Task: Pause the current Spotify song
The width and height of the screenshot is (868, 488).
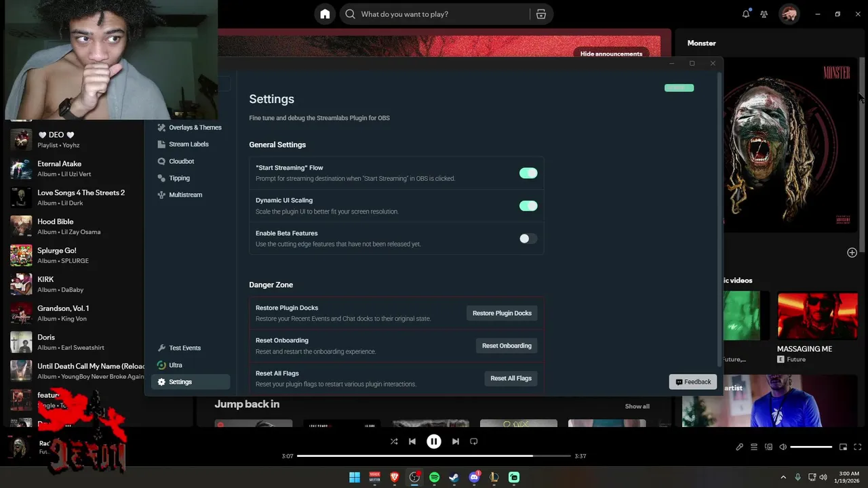Action: click(x=434, y=441)
